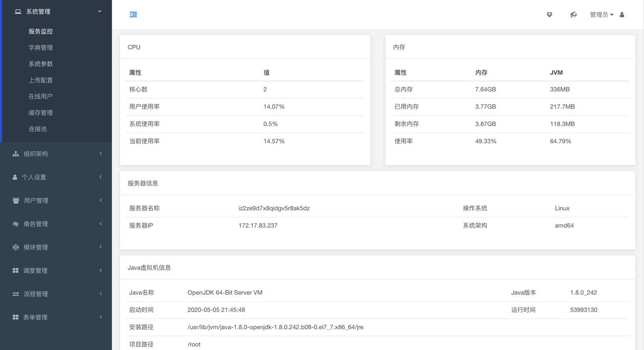Click the theme icon next to 管理员
This screenshot has width=644, height=350.
point(574,15)
